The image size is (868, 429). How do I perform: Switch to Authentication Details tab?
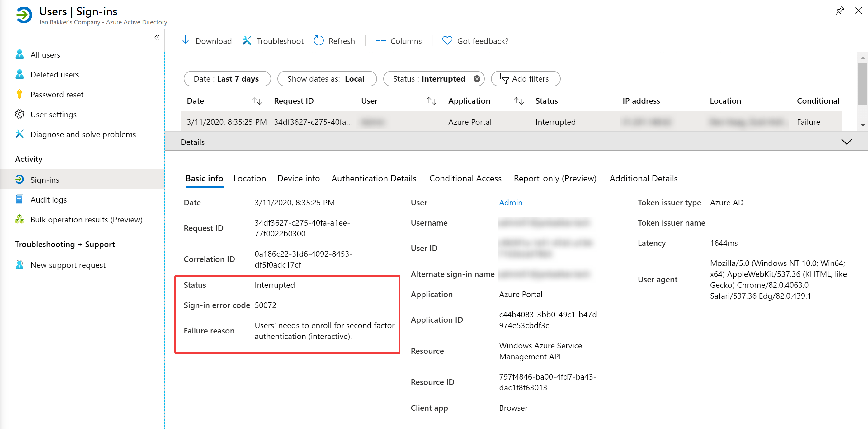point(374,179)
